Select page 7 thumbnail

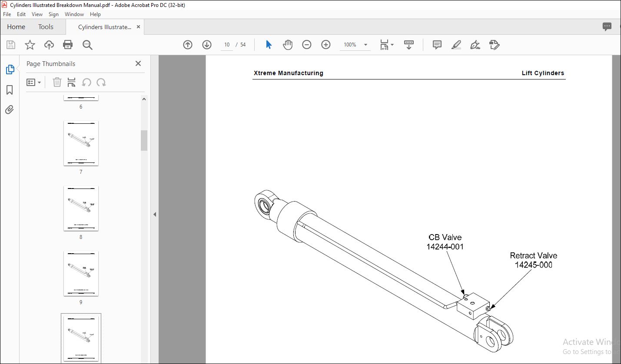[x=81, y=143]
